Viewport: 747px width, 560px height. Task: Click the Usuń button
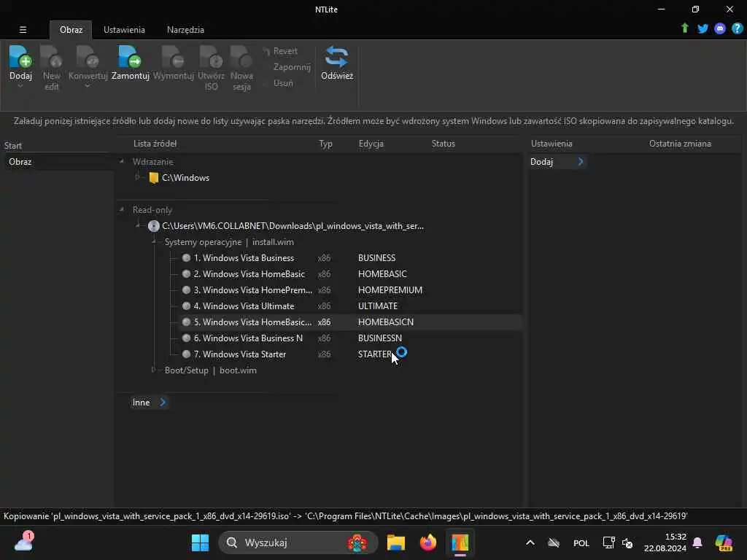[283, 83]
